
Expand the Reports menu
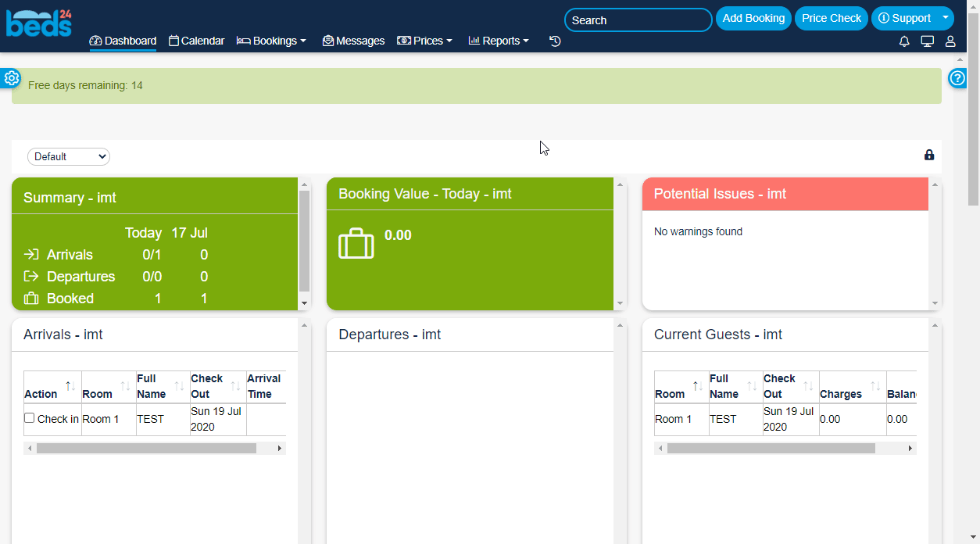[x=499, y=41]
